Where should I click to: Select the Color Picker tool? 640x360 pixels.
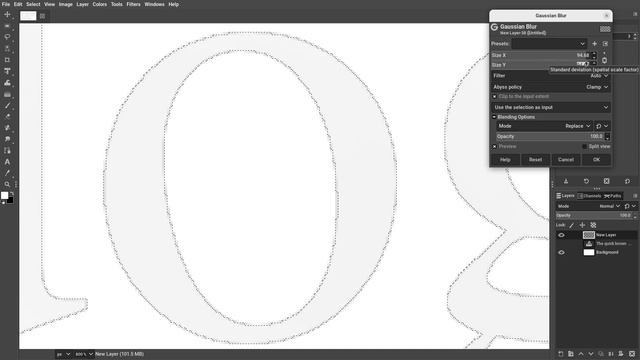coord(7,173)
